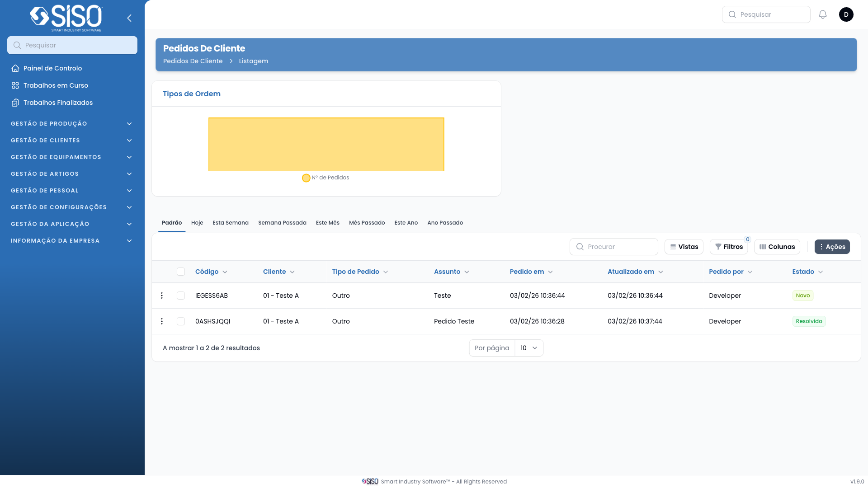
Task: Switch to the Mês Passado tab
Action: pyautogui.click(x=367, y=223)
